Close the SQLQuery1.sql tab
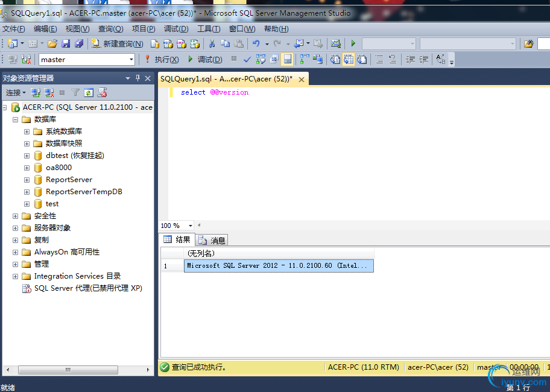The width and height of the screenshot is (550, 392). pyautogui.click(x=302, y=80)
